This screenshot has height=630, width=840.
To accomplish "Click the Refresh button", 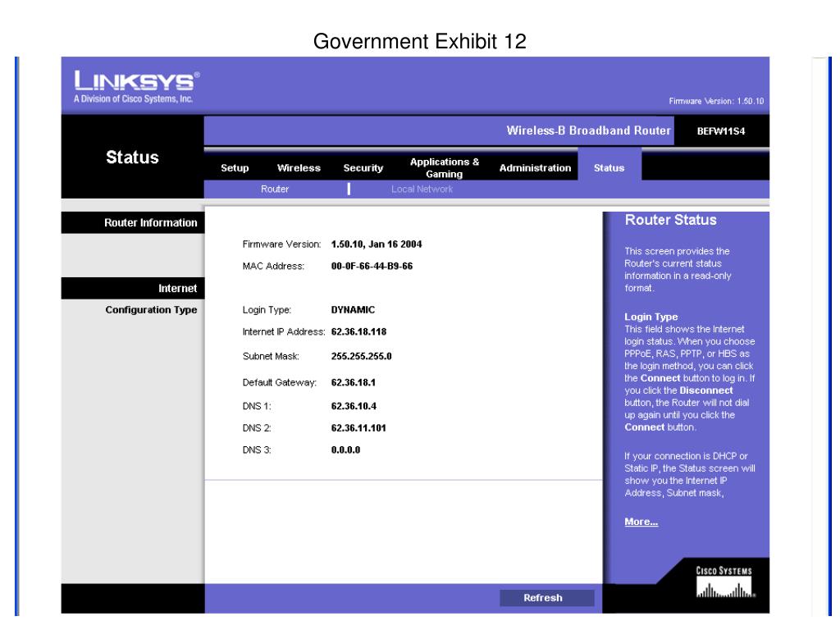I will point(547,598).
